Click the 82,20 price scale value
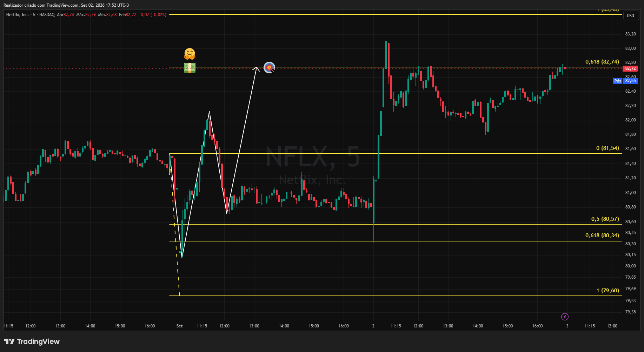 click(630, 106)
